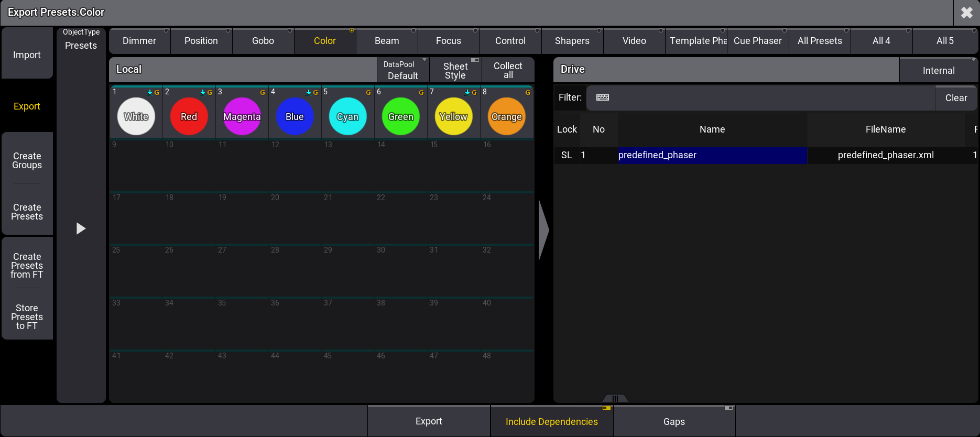Screen dimensions: 980x437
Task: Toggle the Sheet Style view
Action: point(455,70)
